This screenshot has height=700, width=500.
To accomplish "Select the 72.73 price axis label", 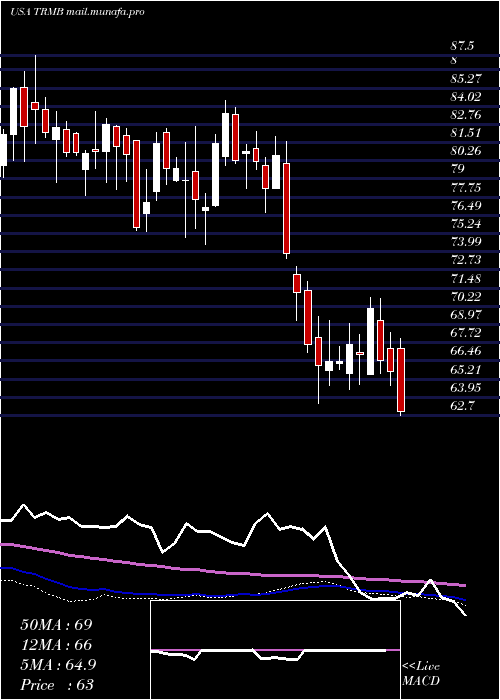I will click(x=466, y=260).
